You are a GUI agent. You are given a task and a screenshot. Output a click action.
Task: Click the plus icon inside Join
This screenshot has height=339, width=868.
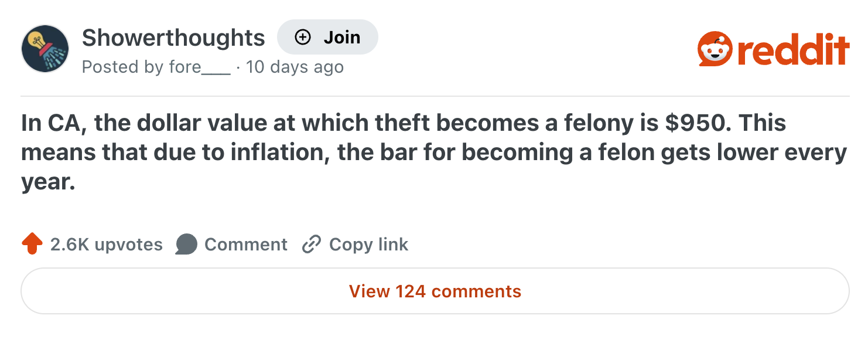pos(302,38)
